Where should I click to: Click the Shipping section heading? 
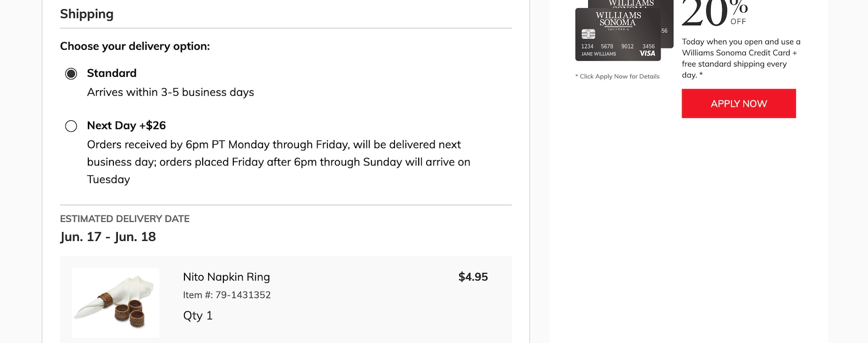coord(87,14)
